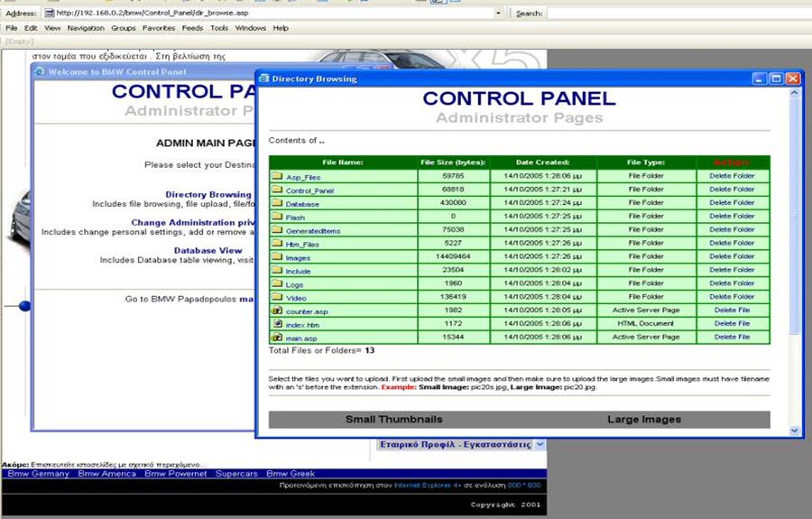Click the counter.asp file icon

click(x=277, y=310)
